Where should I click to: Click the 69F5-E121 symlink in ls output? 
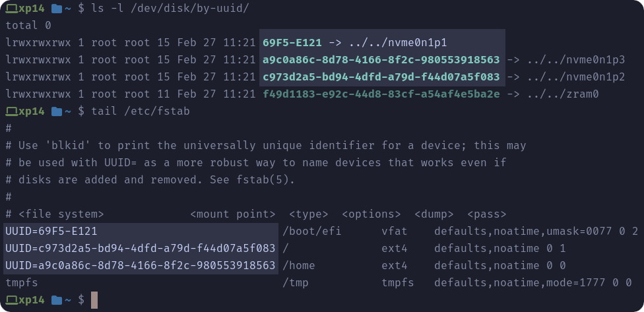[x=292, y=43]
